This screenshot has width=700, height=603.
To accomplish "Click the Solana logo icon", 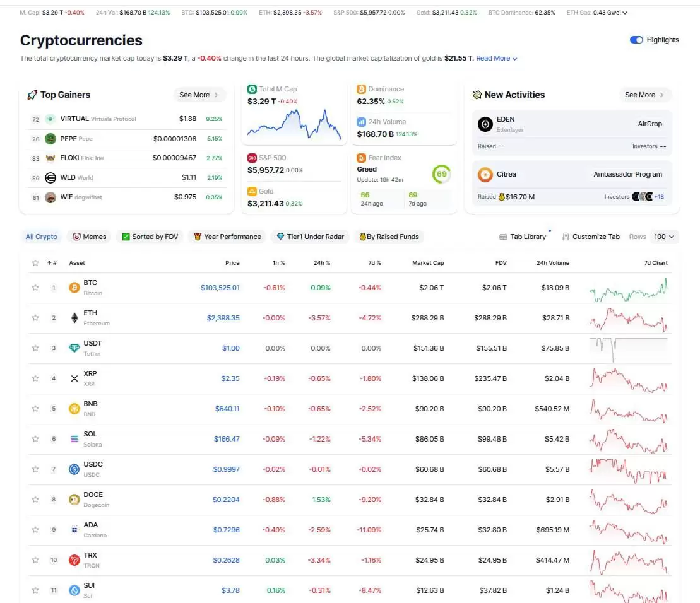I will 74,439.
